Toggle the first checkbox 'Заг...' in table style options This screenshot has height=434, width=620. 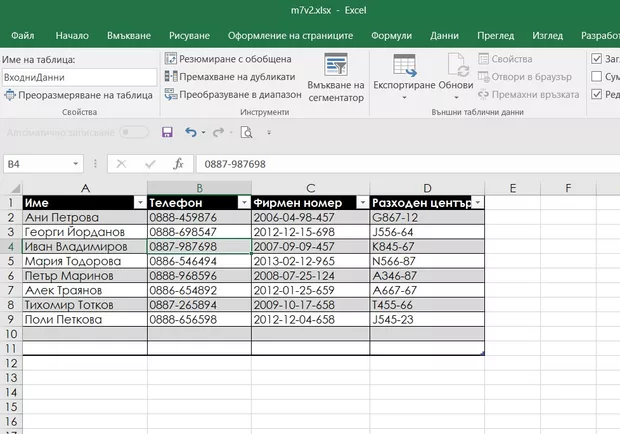pyautogui.click(x=597, y=58)
